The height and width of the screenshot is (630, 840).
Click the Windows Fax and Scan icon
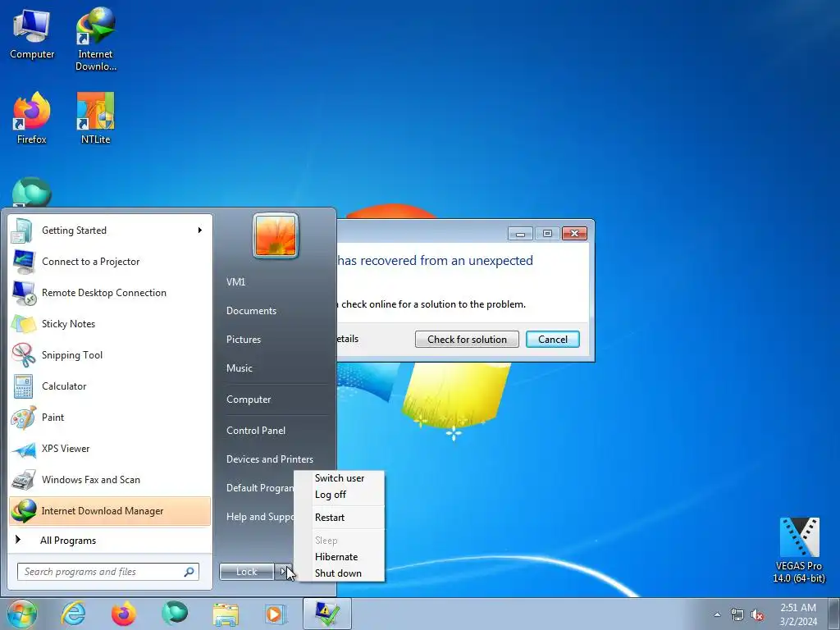tap(22, 479)
